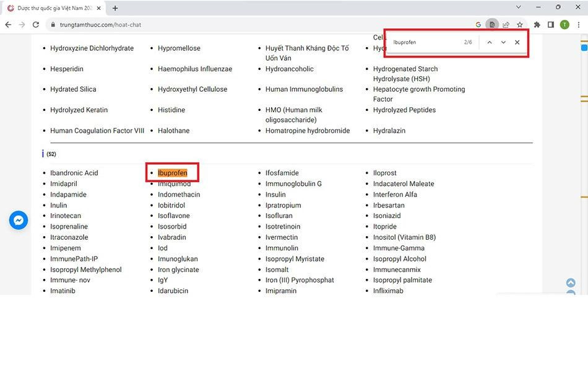This screenshot has width=588, height=391.
Task: Open the side panel icon
Action: (550, 25)
